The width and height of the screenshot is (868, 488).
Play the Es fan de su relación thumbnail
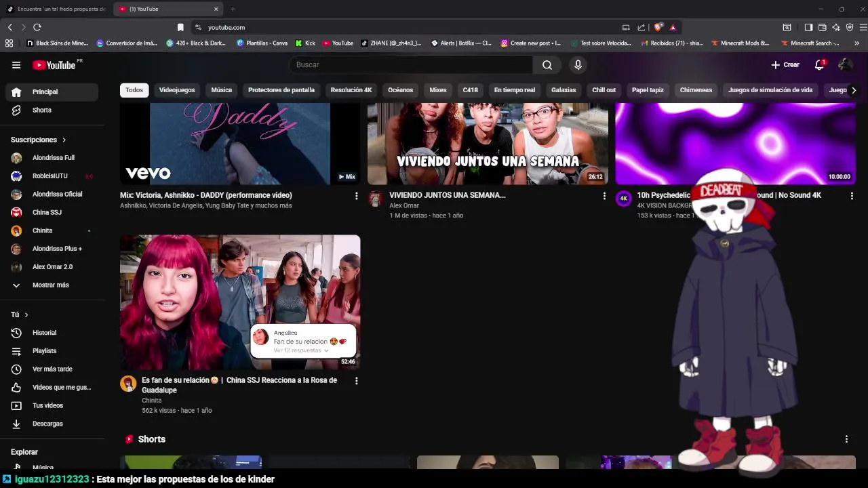(240, 302)
